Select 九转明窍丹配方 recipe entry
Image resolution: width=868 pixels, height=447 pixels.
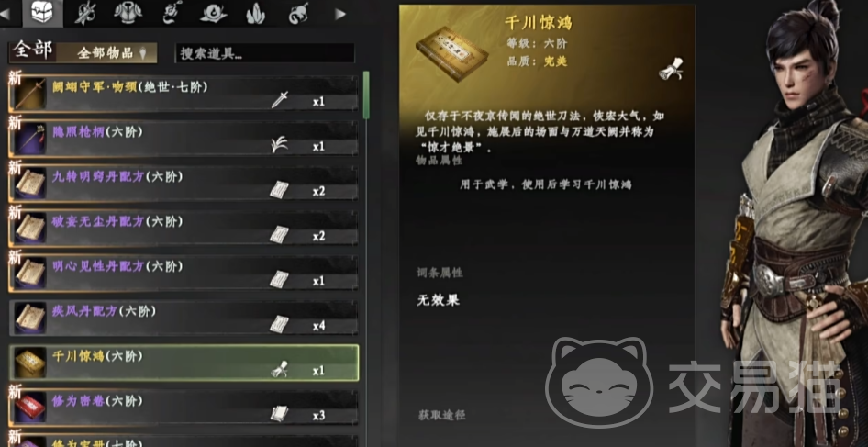(x=184, y=184)
